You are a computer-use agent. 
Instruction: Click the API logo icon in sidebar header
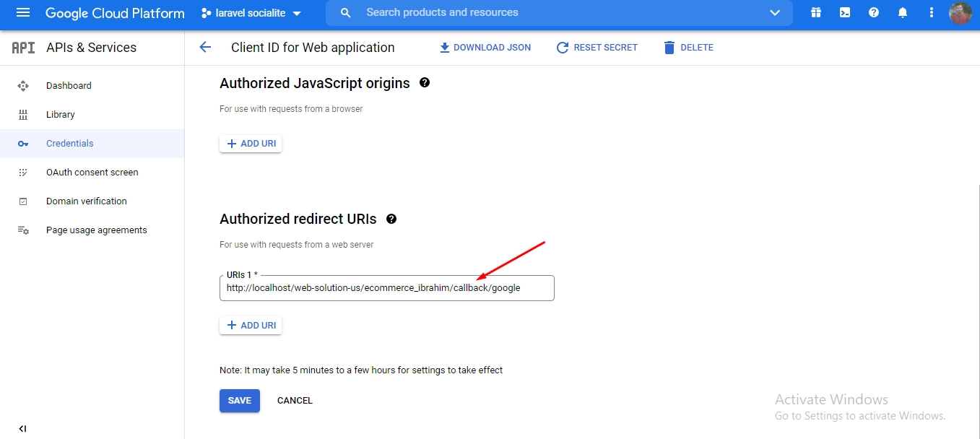tap(23, 48)
